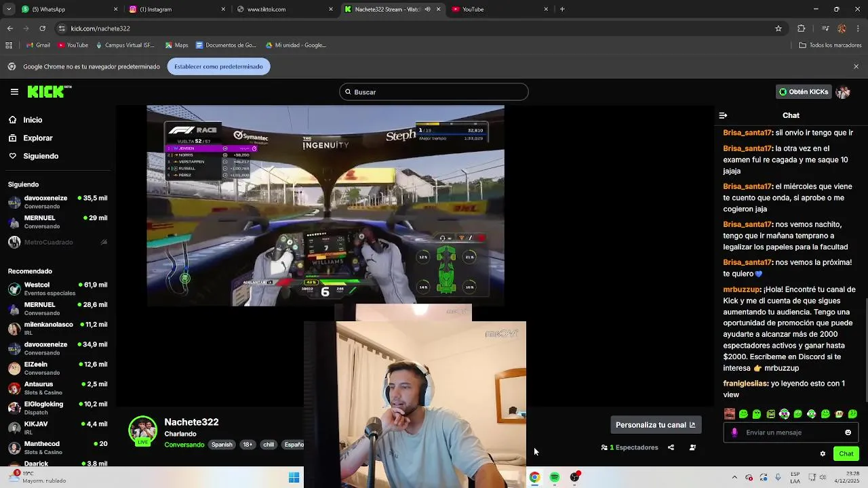This screenshot has height=488, width=868.
Task: Open Spotify from the taskbar
Action: (555, 477)
